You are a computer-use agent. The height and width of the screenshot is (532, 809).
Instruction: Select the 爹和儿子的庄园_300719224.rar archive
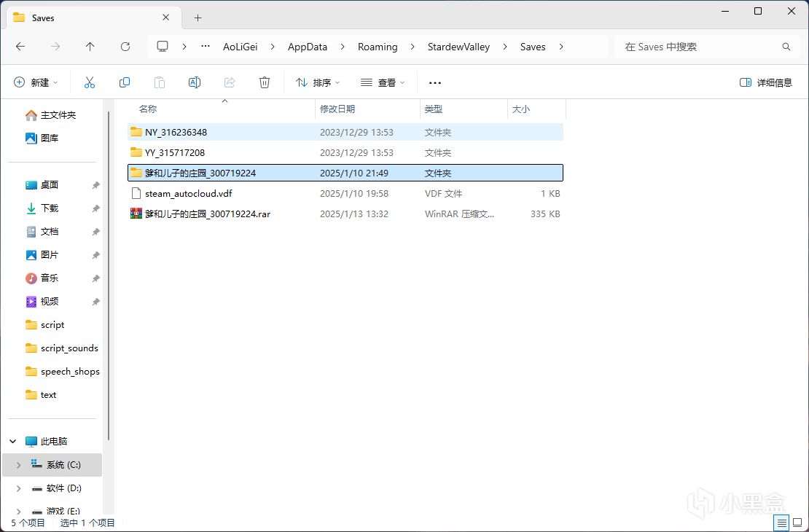point(345,214)
